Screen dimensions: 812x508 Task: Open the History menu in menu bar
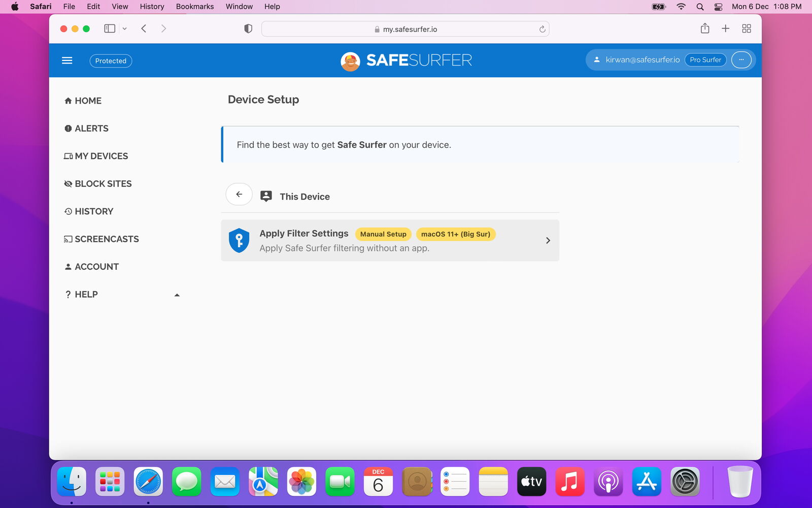(x=152, y=7)
